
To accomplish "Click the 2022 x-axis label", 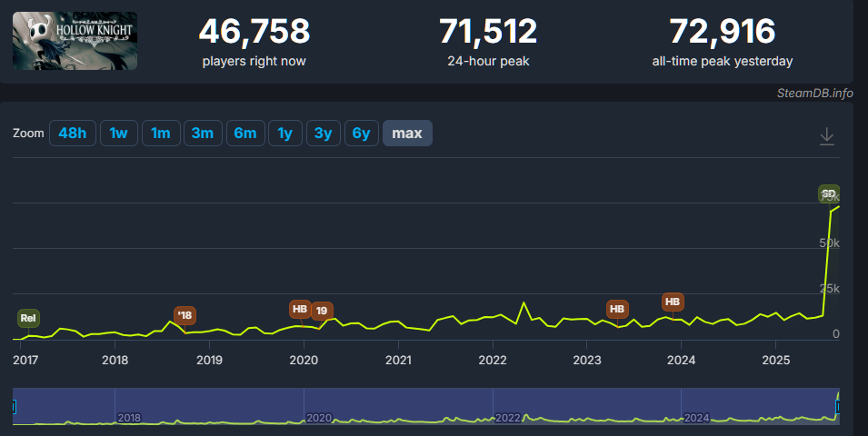I will tap(493, 361).
